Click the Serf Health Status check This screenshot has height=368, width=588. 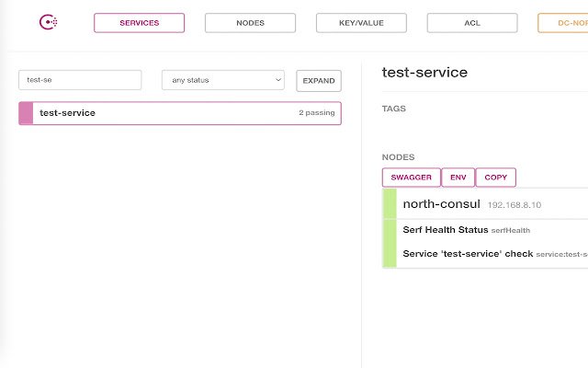click(446, 230)
